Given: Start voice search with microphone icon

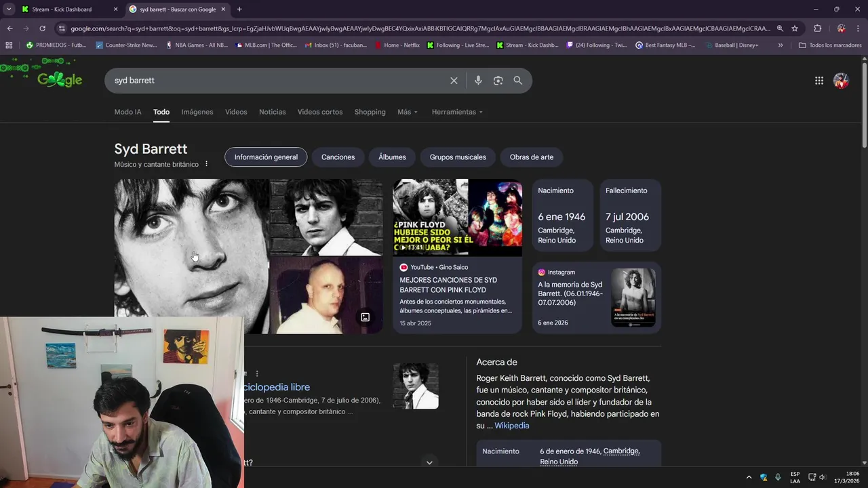Looking at the screenshot, I should pyautogui.click(x=478, y=81).
